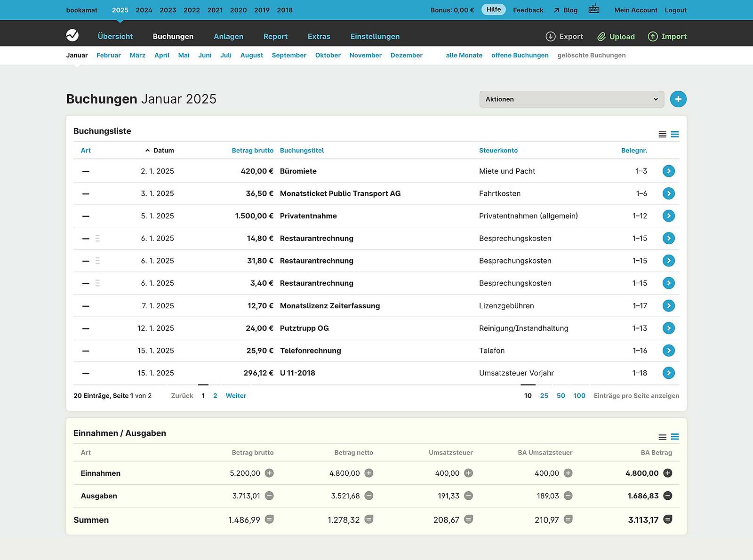This screenshot has height=560, width=753.
Task: Switch Buchungsliste to wide row view
Action: click(675, 135)
